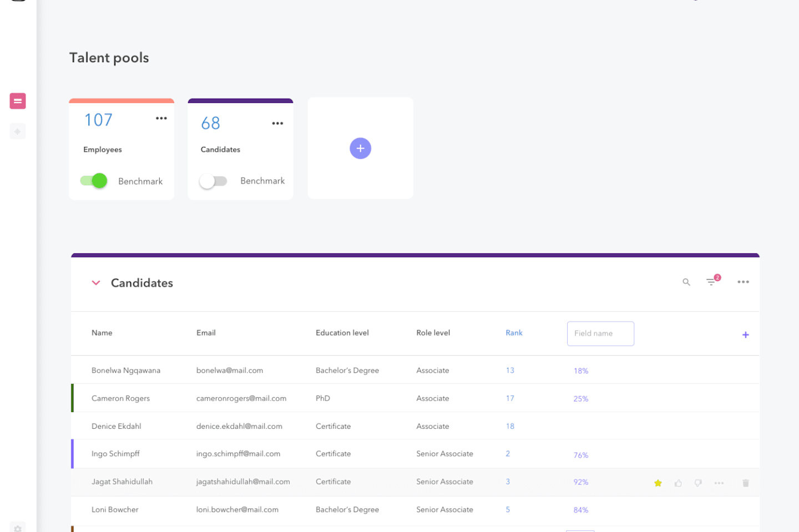This screenshot has width=799, height=532.
Task: Turn on the Candidates Benchmark toggle
Action: 213,181
